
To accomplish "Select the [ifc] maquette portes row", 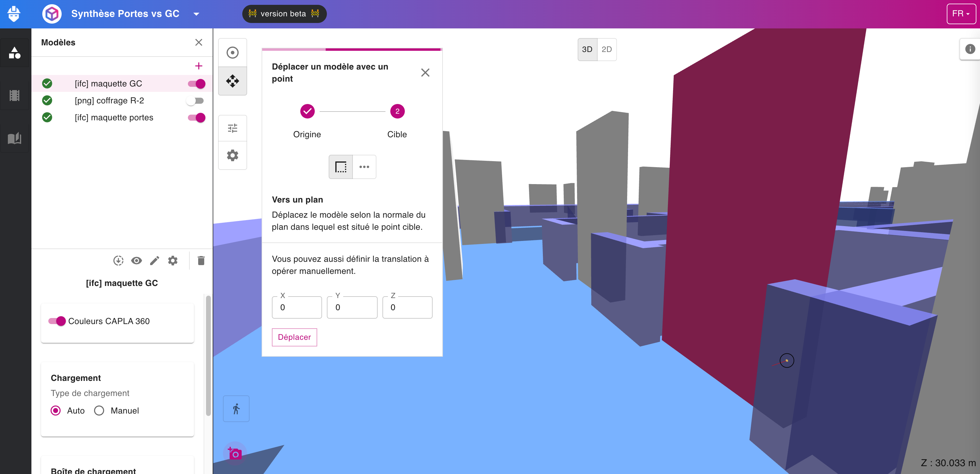I will point(122,117).
